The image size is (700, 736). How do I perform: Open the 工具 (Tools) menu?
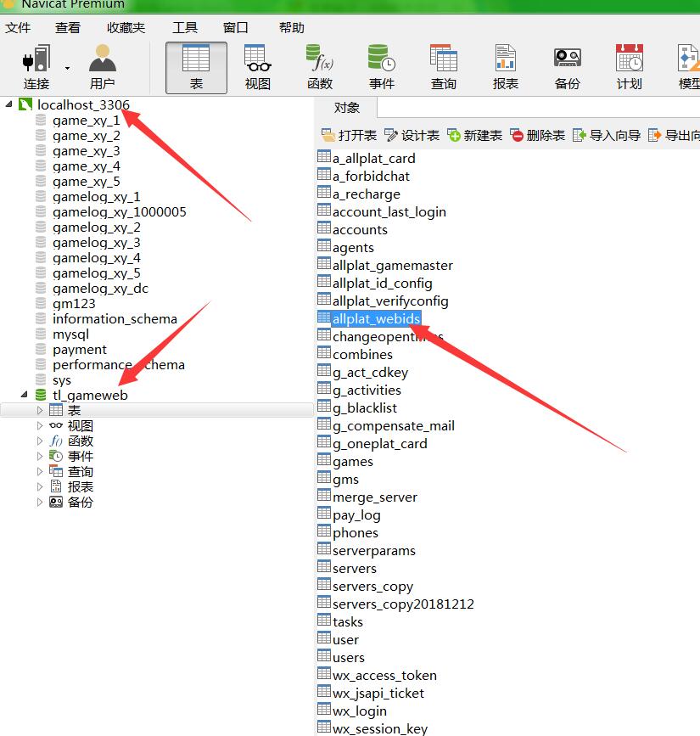click(185, 28)
